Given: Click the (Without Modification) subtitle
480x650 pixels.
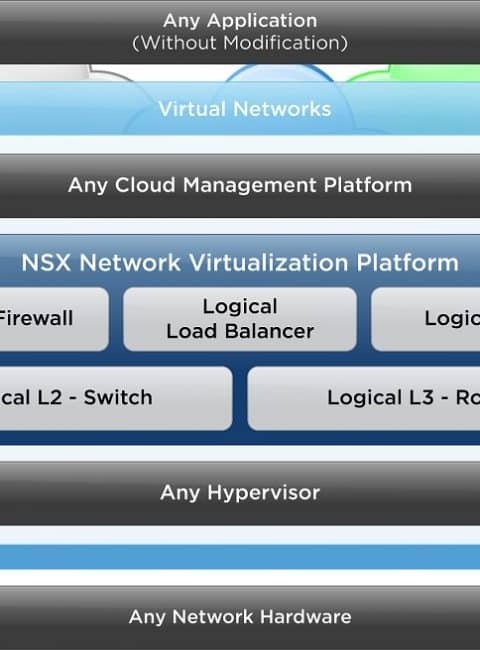Looking at the screenshot, I should pyautogui.click(x=240, y=43).
